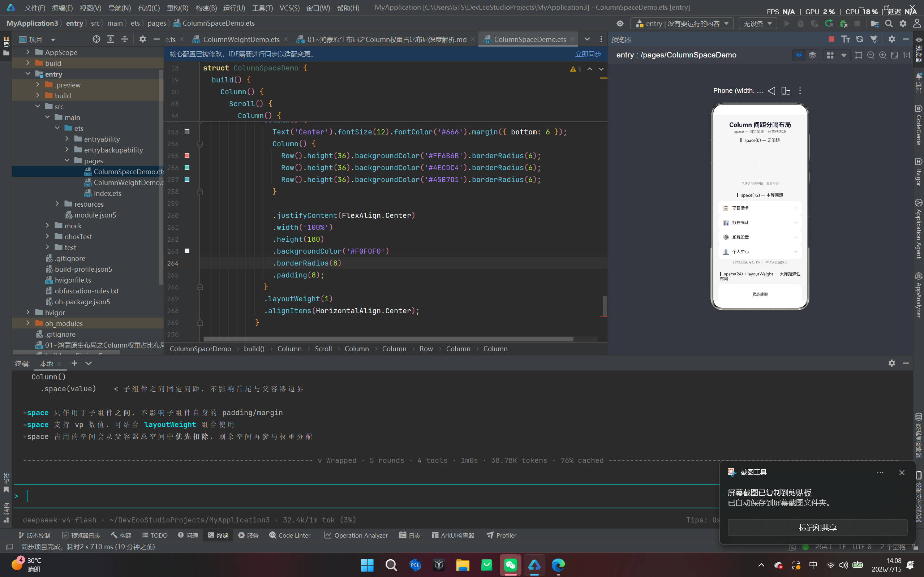Click the locate file target icon in project panel
This screenshot has width=924, height=577.
(x=96, y=39)
